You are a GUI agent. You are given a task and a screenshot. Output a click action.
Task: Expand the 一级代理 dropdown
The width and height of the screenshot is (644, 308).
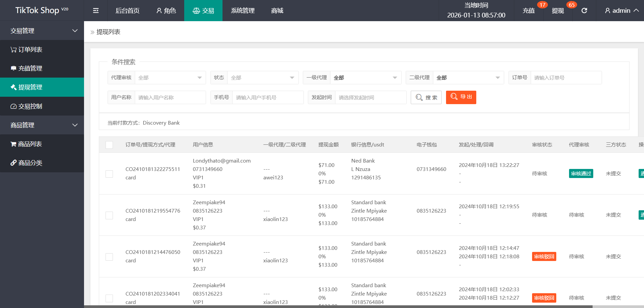(365, 78)
